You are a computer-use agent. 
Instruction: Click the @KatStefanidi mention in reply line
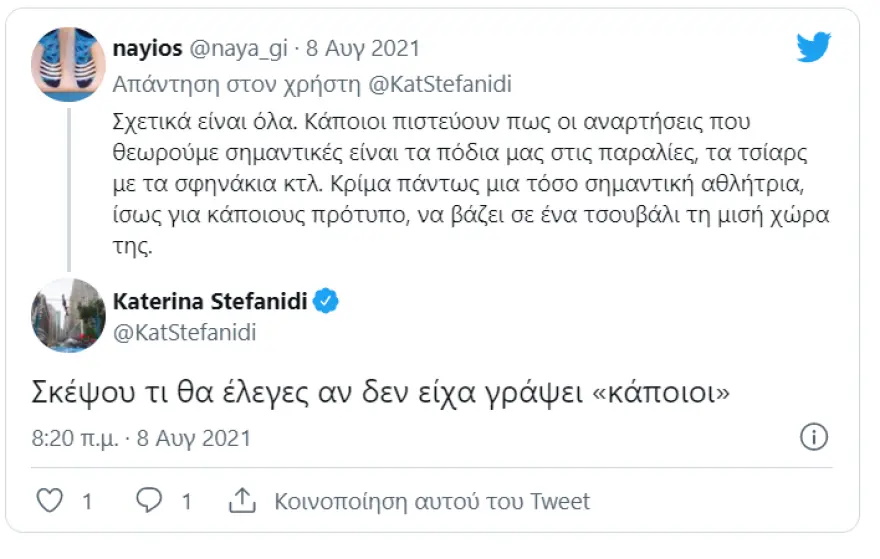[x=440, y=84]
